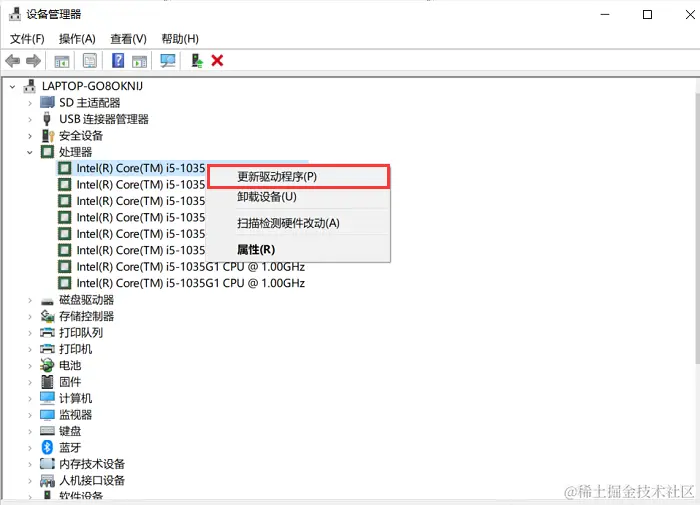The width and height of the screenshot is (700, 505).
Task: Select the 固件 tree label
Action: (x=70, y=382)
